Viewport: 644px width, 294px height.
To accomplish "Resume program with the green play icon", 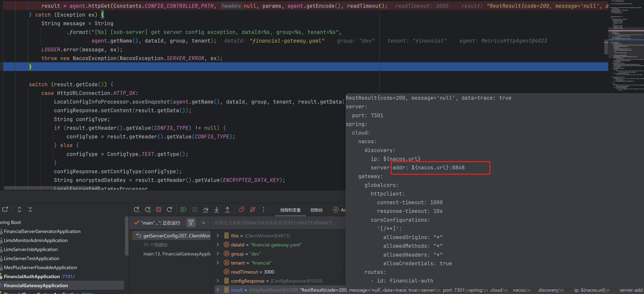I will 184,209.
